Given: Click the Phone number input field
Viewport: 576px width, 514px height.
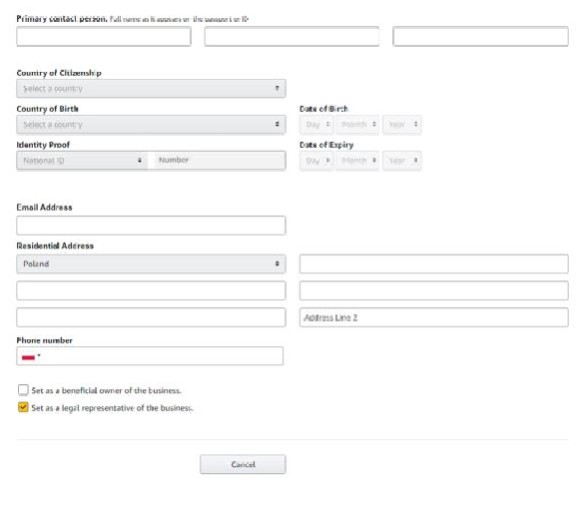Looking at the screenshot, I should pos(150,356).
